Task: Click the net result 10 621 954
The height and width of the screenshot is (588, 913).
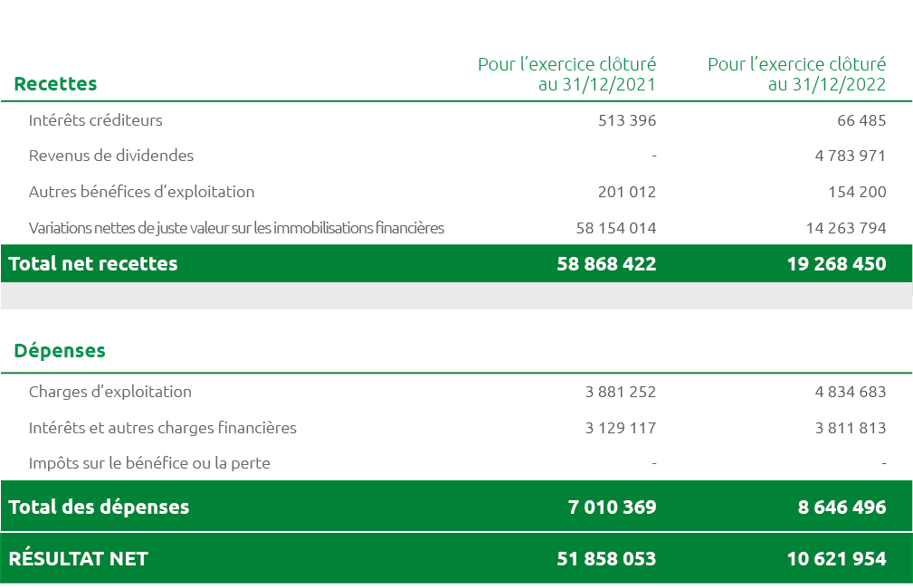Action: [836, 559]
